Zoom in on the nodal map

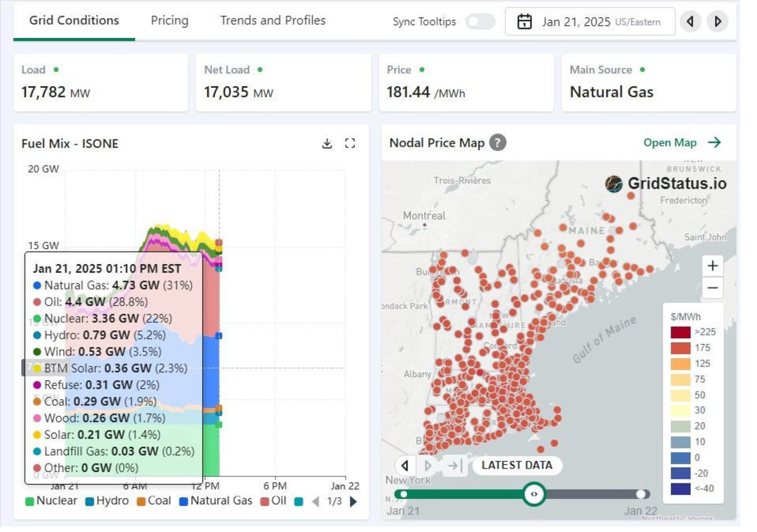[x=712, y=266]
